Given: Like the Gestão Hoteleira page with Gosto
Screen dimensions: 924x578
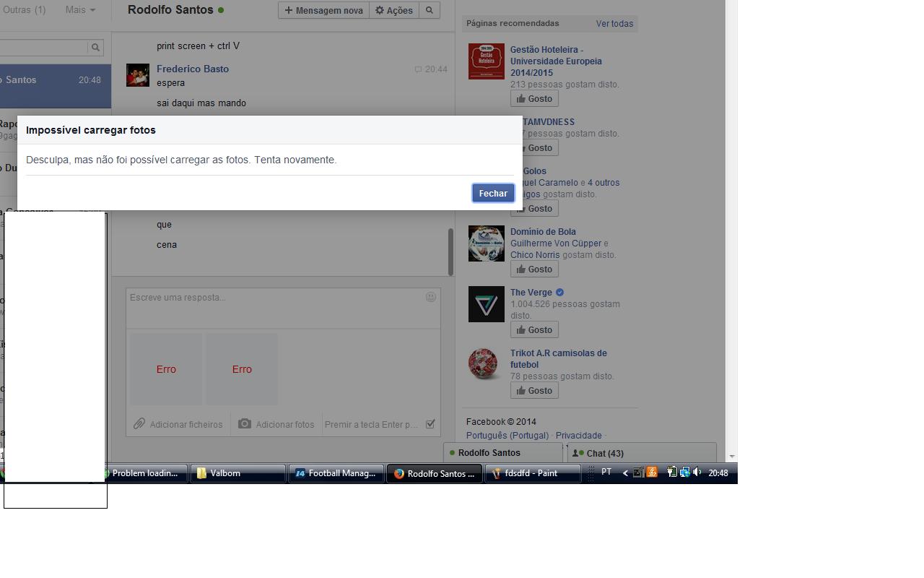Looking at the screenshot, I should pyautogui.click(x=534, y=99).
